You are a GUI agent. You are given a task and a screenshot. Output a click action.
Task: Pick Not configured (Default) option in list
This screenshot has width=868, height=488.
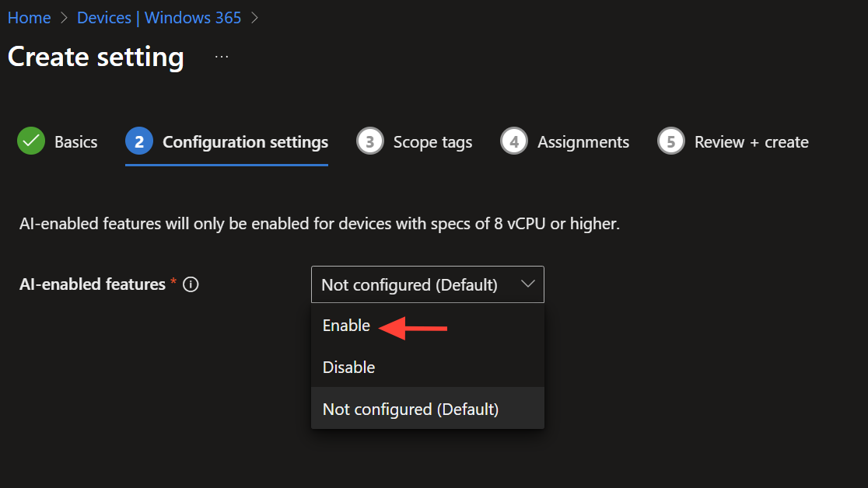point(411,409)
